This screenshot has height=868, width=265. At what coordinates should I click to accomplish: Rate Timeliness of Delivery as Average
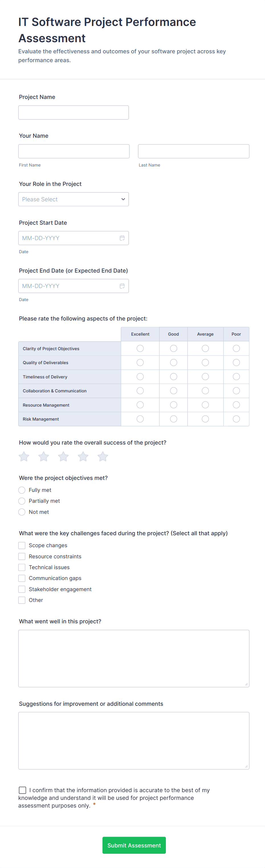205,377
